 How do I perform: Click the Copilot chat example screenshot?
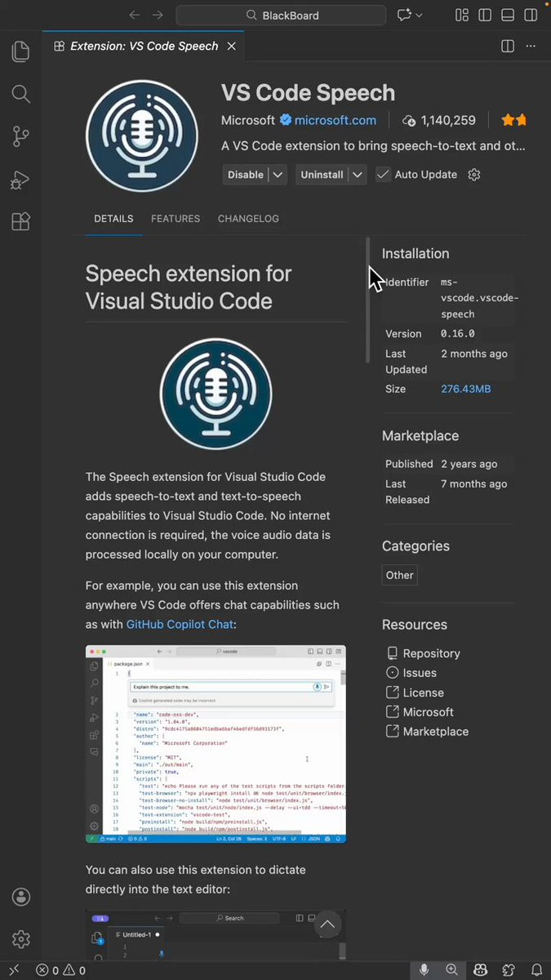pos(216,744)
